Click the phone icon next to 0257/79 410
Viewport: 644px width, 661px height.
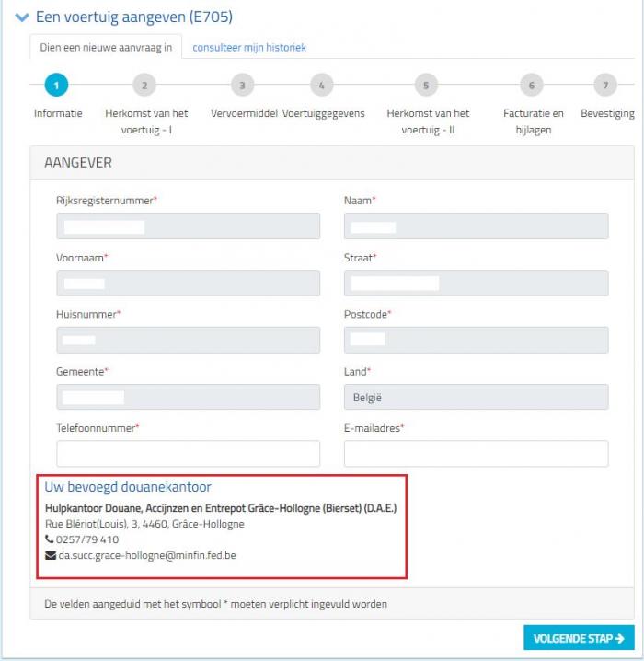point(50,539)
